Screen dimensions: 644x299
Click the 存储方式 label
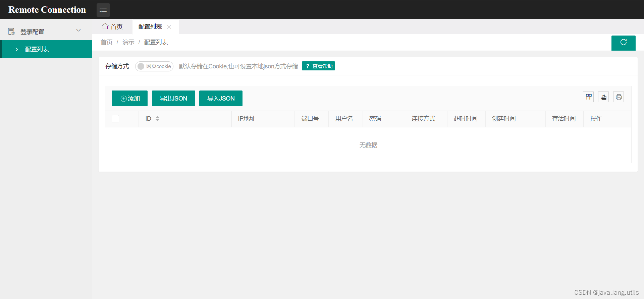click(117, 66)
